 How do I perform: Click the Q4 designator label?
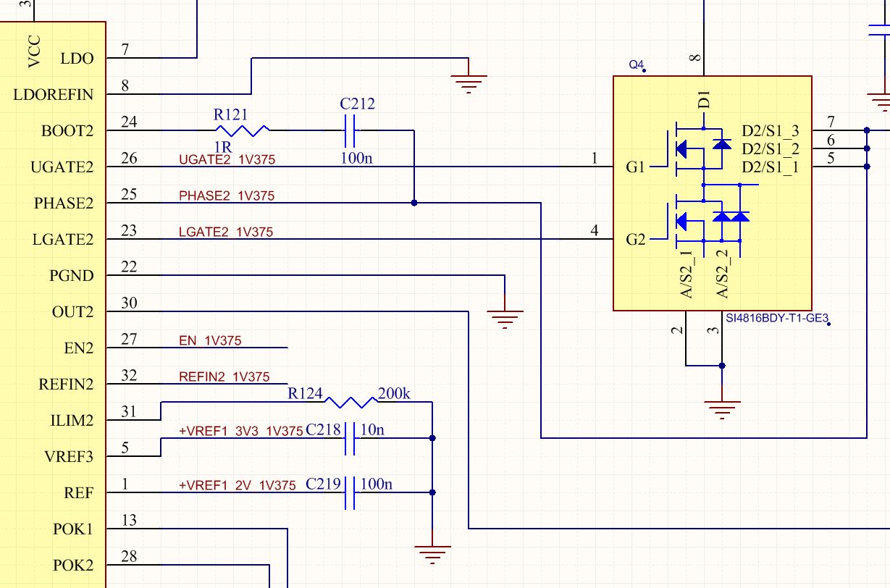636,65
